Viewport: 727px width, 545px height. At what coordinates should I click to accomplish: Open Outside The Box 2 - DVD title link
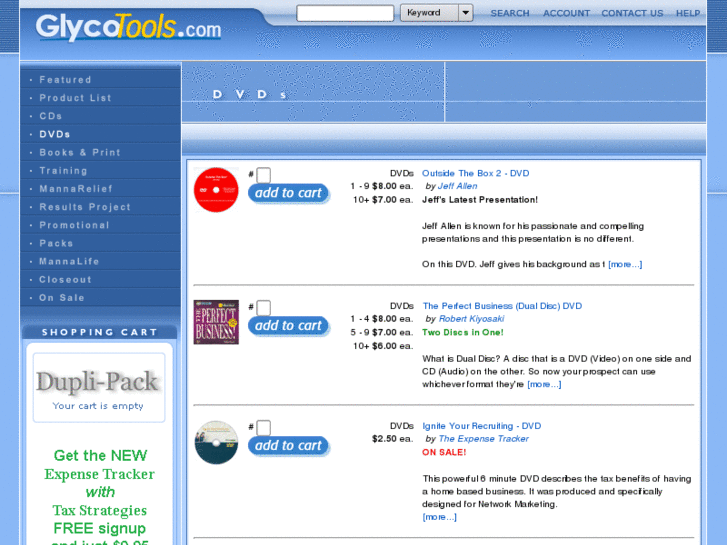tap(475, 173)
